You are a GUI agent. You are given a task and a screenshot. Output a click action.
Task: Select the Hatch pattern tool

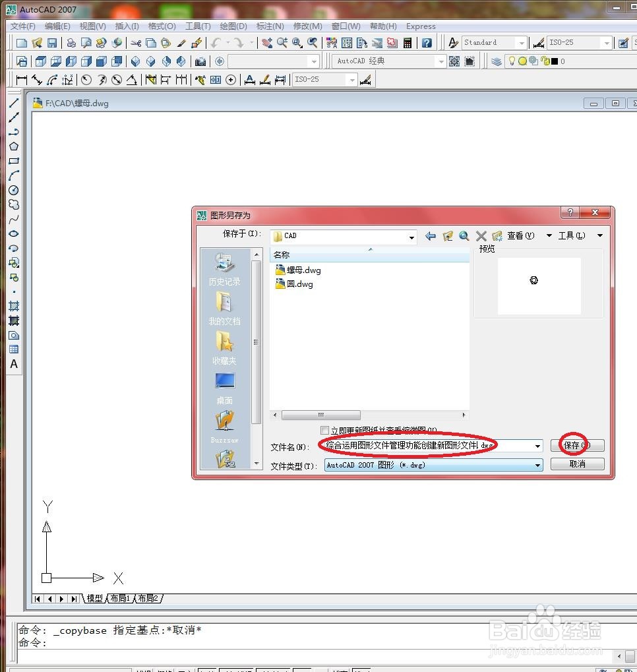(14, 306)
